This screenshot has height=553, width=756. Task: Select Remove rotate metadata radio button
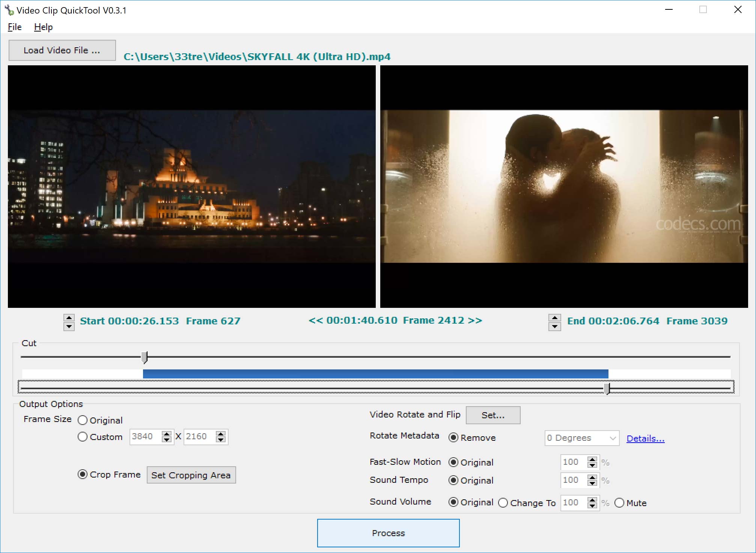pyautogui.click(x=453, y=437)
